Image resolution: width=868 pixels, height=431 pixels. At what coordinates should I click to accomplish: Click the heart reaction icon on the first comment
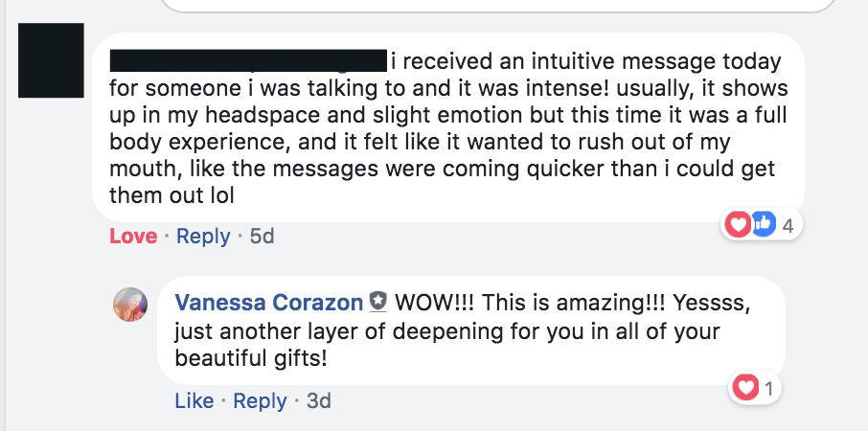(738, 225)
